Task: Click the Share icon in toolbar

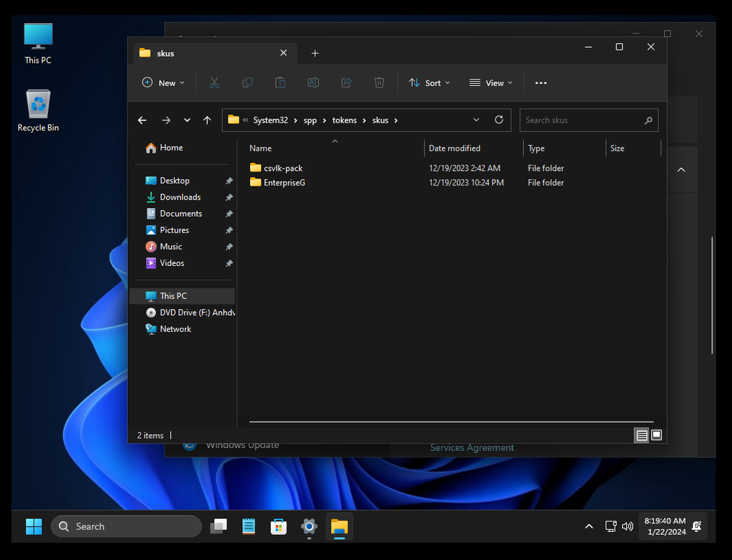Action: click(347, 83)
